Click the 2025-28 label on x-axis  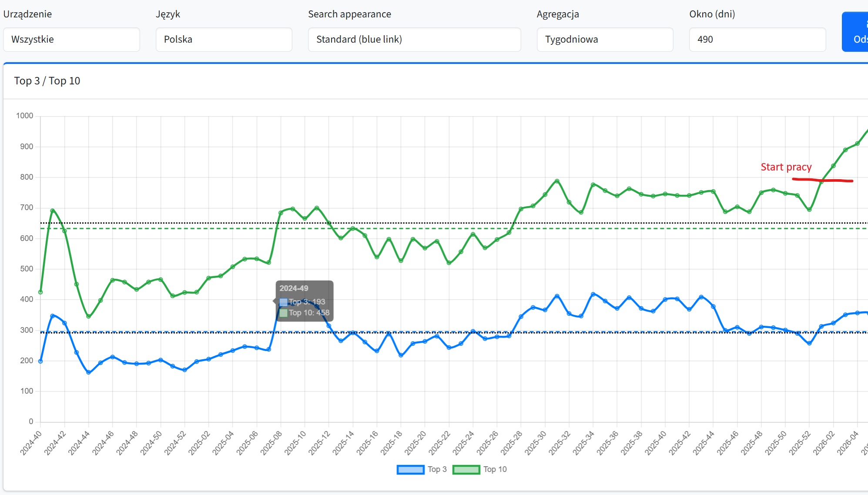pos(512,443)
